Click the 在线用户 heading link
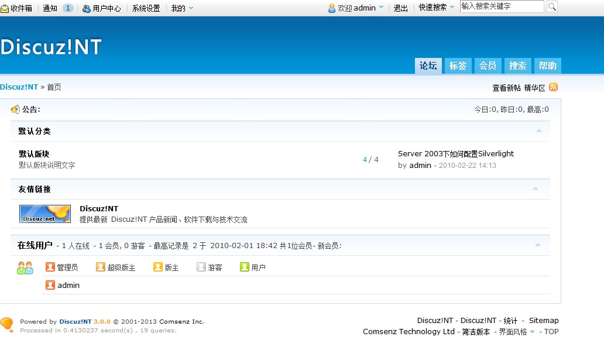This screenshot has height=364, width=604. click(35, 245)
